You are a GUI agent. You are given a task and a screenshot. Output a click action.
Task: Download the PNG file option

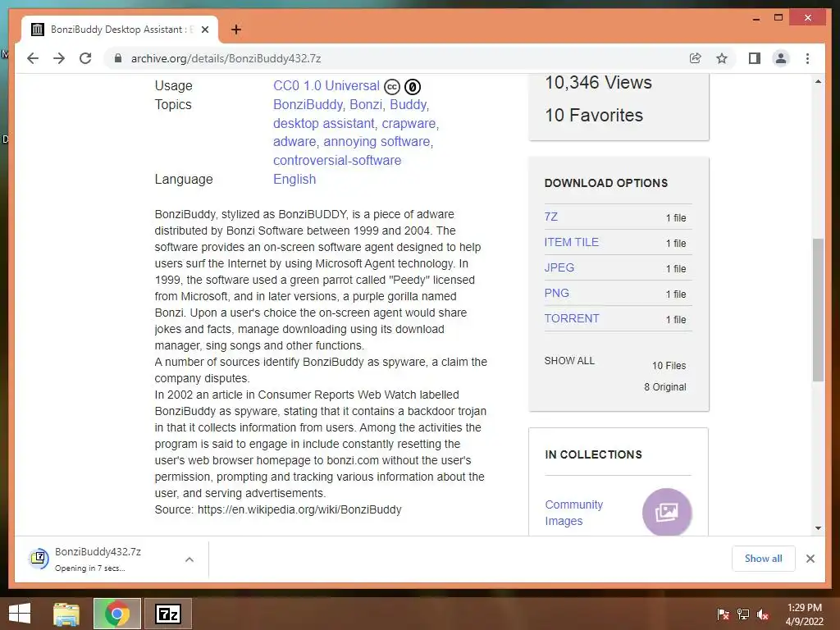[557, 293]
